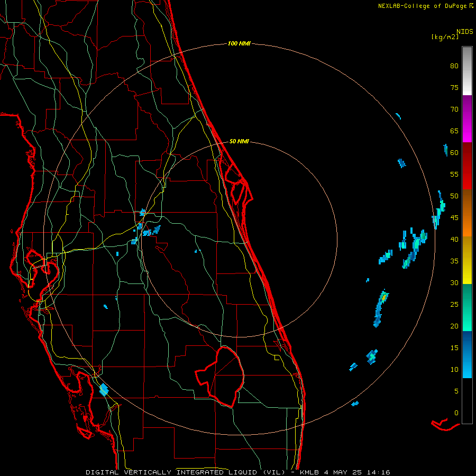Click the 45 value on the VIL scale
This screenshot has width=476, height=476.
click(454, 217)
